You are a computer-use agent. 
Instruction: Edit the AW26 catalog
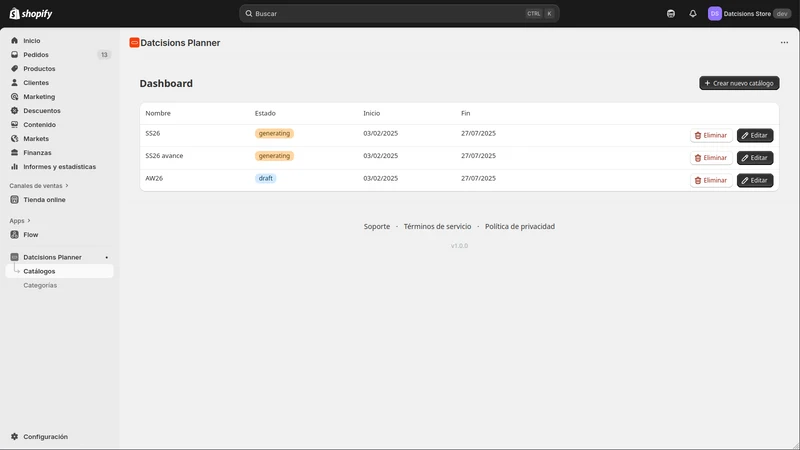point(755,180)
